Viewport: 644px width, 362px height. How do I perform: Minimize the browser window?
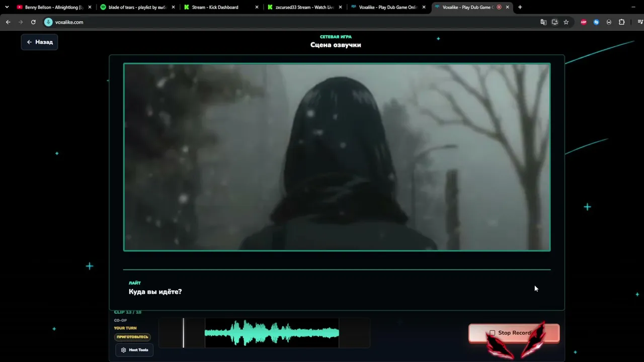tap(633, 7)
